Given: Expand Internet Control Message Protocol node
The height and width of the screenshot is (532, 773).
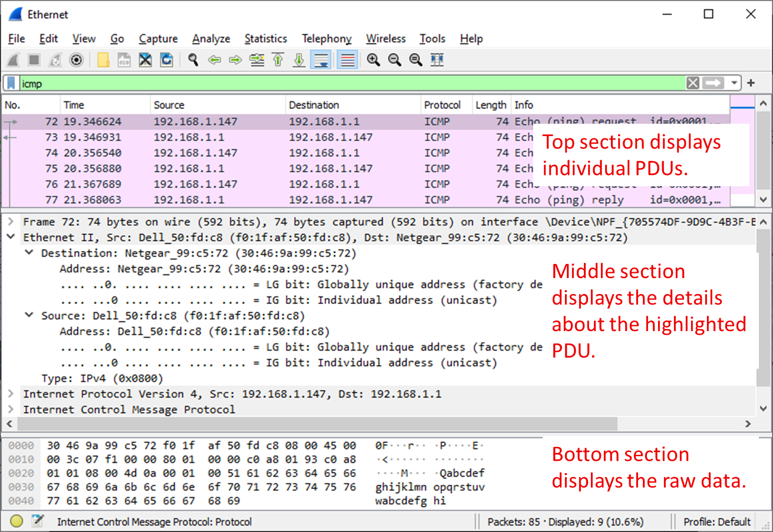Looking at the screenshot, I should pos(11,409).
